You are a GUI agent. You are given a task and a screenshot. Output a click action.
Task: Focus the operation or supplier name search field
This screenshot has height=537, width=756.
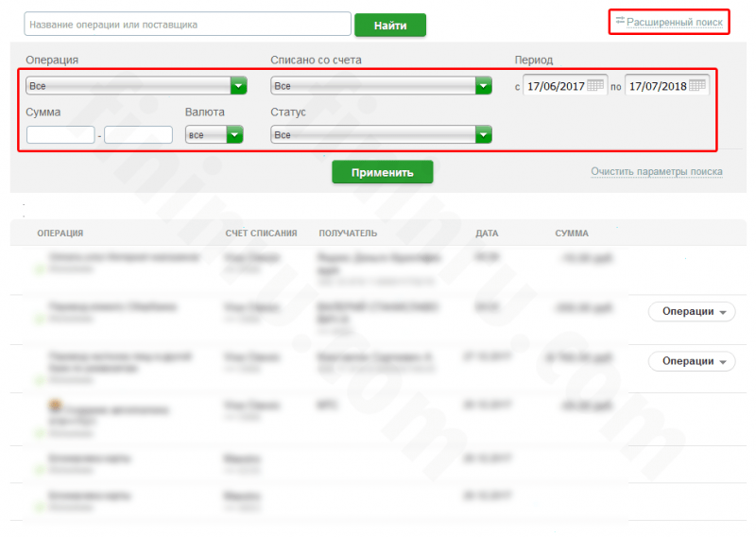point(187,25)
